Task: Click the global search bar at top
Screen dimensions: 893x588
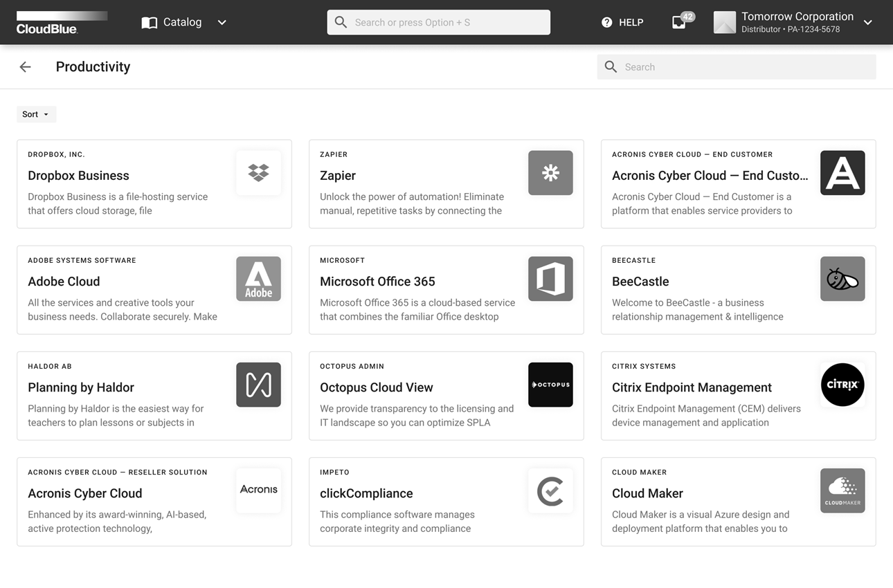Action: coord(438,22)
